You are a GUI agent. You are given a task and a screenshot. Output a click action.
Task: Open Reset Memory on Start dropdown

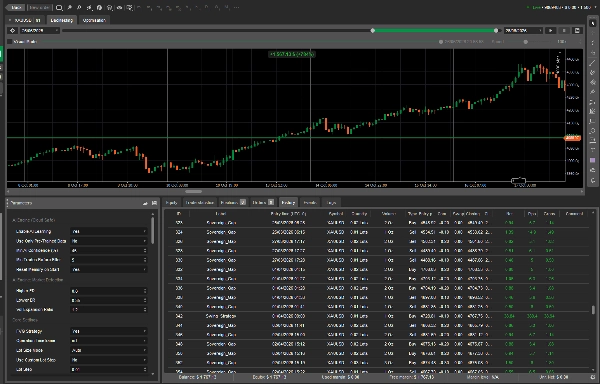[109, 269]
